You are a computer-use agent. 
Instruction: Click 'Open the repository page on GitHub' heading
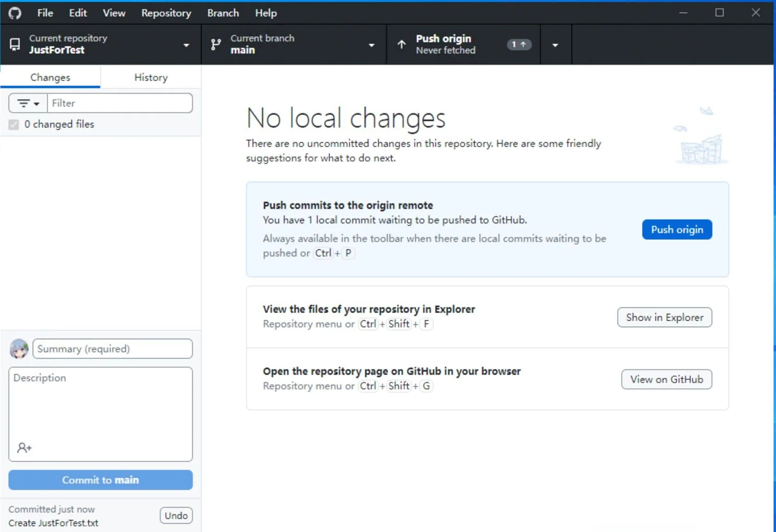coord(392,371)
